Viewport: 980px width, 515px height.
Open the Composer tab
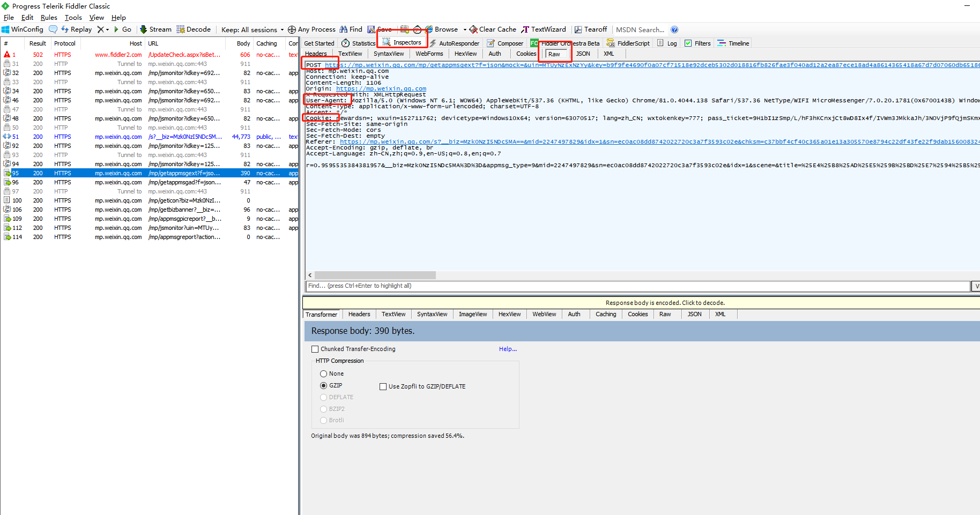click(505, 43)
